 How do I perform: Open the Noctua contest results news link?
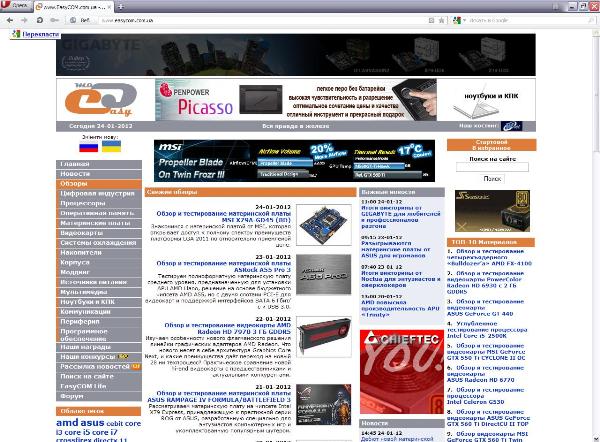[401, 279]
